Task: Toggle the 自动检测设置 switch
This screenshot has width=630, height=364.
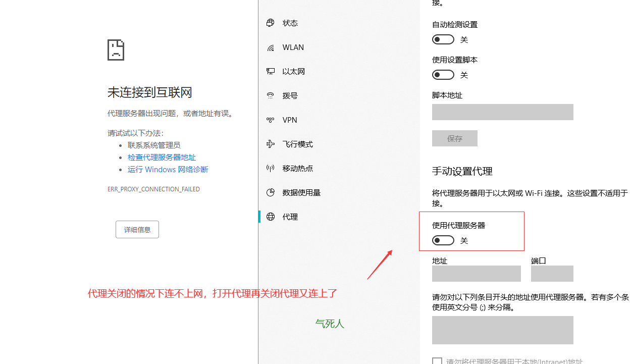Action: pyautogui.click(x=443, y=39)
